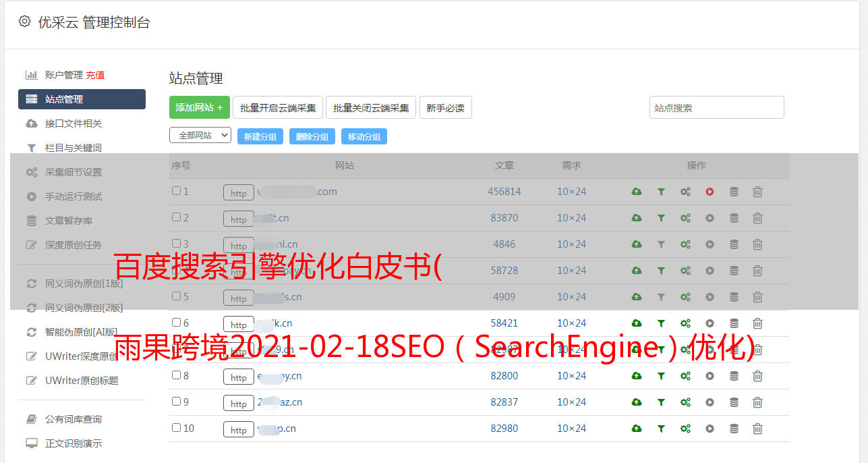Click 批量关闭云端采集 button
868x463 pixels.
coord(371,107)
